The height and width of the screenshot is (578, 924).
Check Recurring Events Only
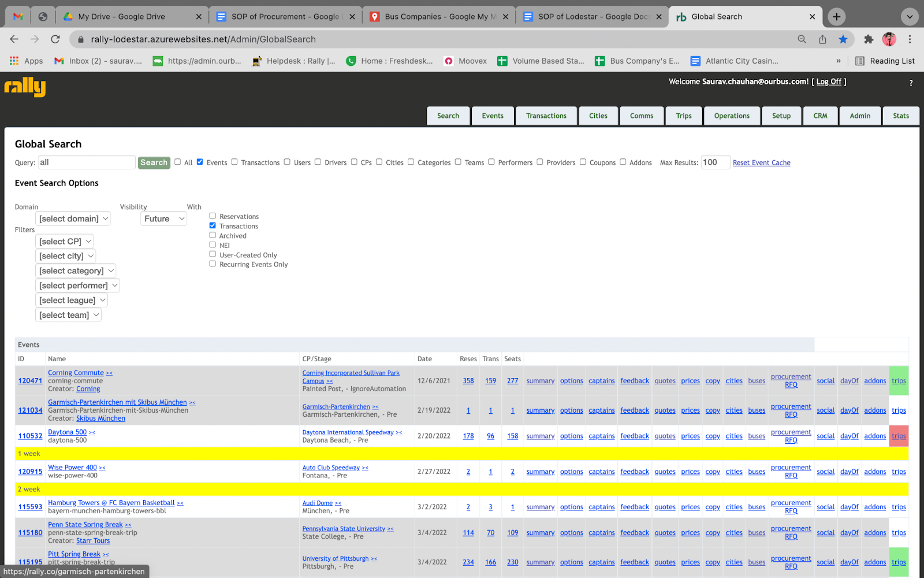[x=213, y=264]
